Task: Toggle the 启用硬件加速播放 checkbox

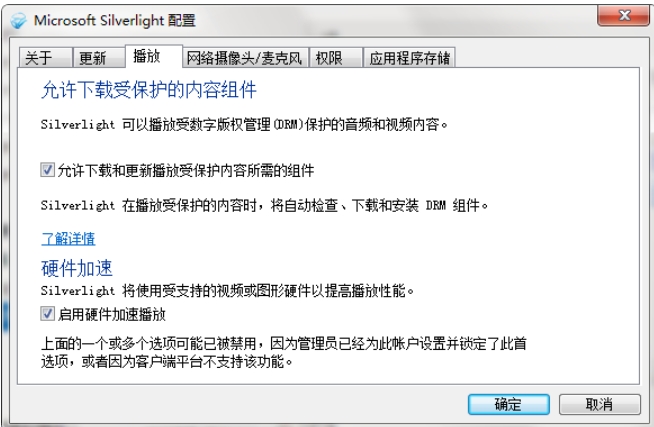Action: coord(47,314)
